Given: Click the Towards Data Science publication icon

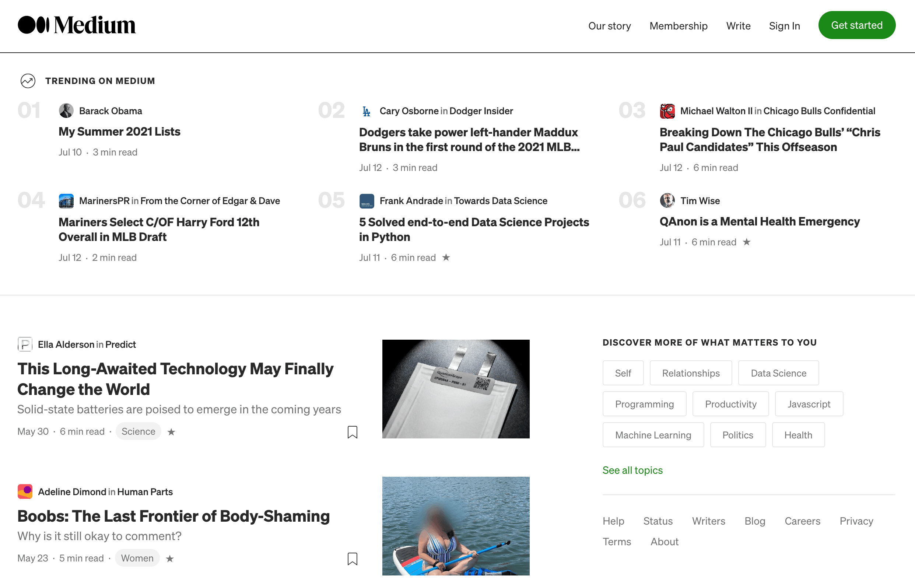Looking at the screenshot, I should (367, 201).
